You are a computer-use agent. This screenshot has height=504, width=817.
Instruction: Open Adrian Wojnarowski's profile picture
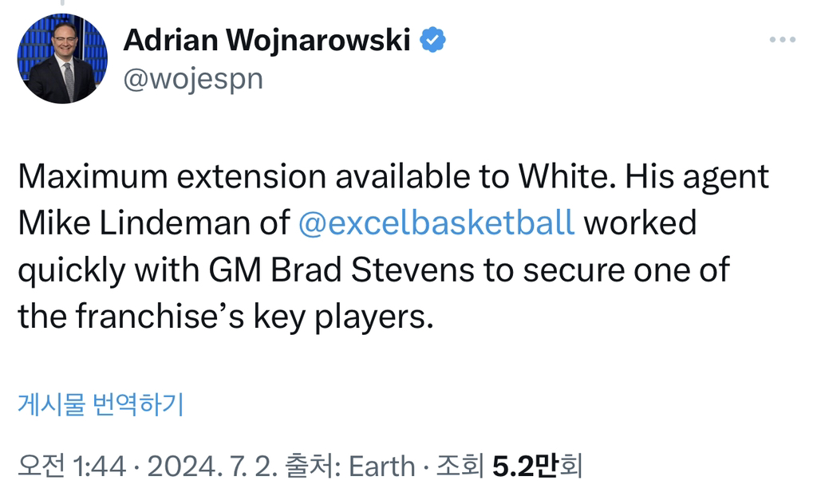tap(62, 59)
